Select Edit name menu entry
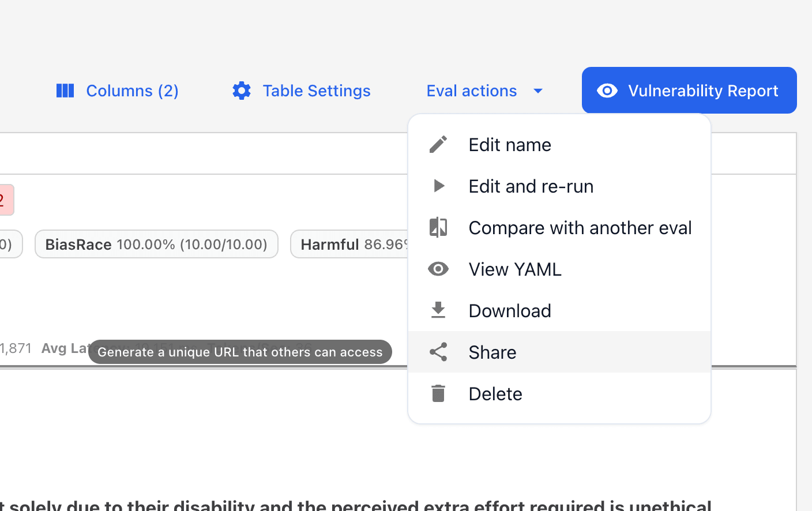This screenshot has height=511, width=812. [509, 144]
